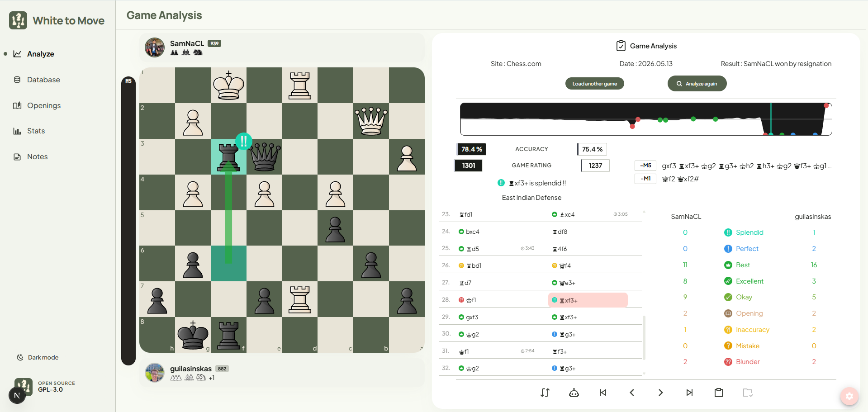The image size is (868, 412).
Task: Click the Opening classification icon
Action: coord(728,313)
